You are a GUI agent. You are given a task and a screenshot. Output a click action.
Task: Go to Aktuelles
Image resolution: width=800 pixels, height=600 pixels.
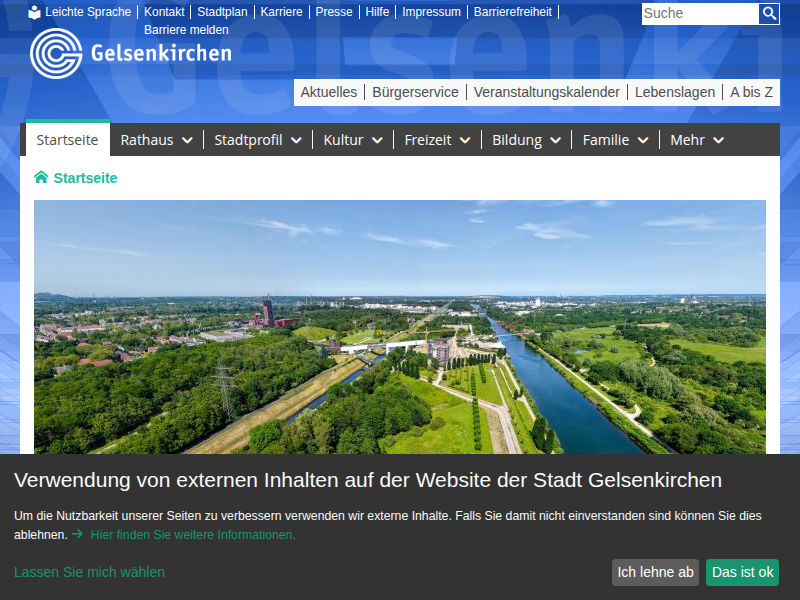pos(329,92)
